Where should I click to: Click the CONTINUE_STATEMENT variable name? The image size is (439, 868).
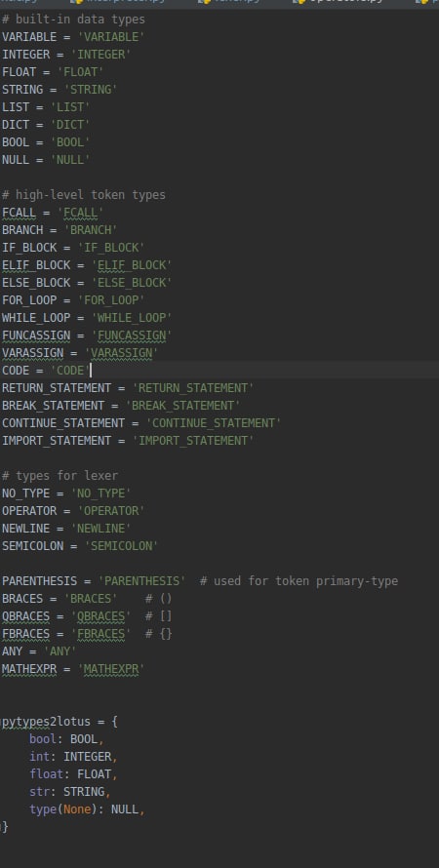(x=63, y=423)
